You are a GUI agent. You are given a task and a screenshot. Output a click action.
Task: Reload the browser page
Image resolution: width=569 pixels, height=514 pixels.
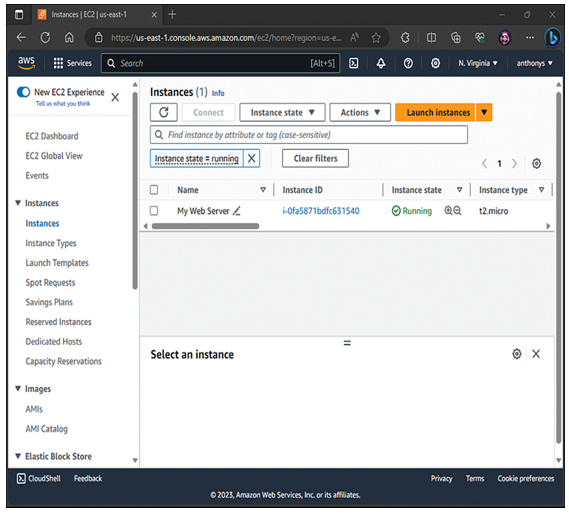point(45,37)
